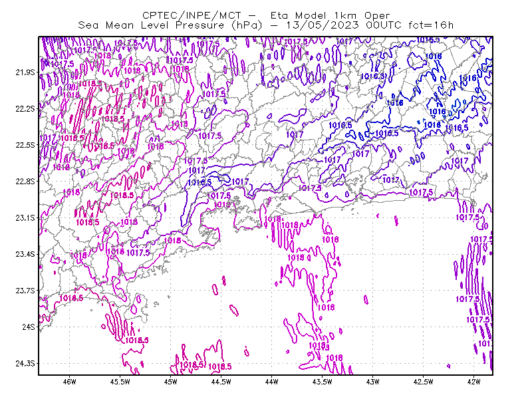Click the 22.2S latitude axis label
This screenshot has height=411, width=532.
(x=25, y=108)
